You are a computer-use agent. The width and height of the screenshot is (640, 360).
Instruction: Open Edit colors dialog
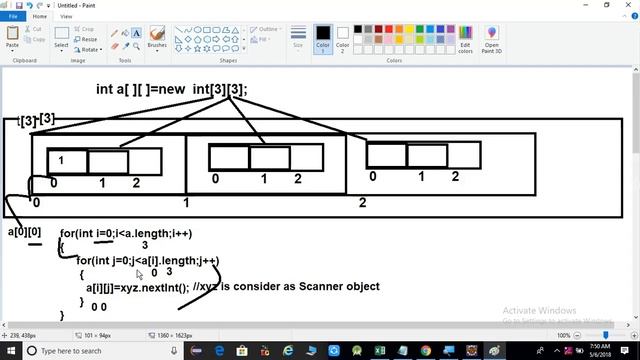pyautogui.click(x=465, y=39)
